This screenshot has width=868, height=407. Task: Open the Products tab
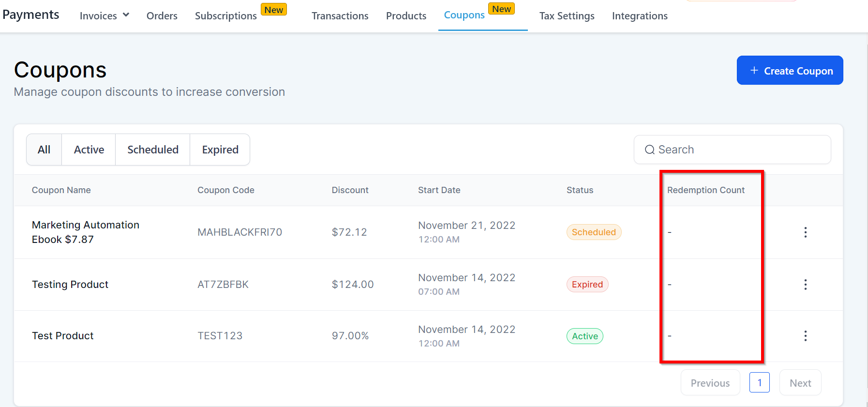[x=406, y=16]
